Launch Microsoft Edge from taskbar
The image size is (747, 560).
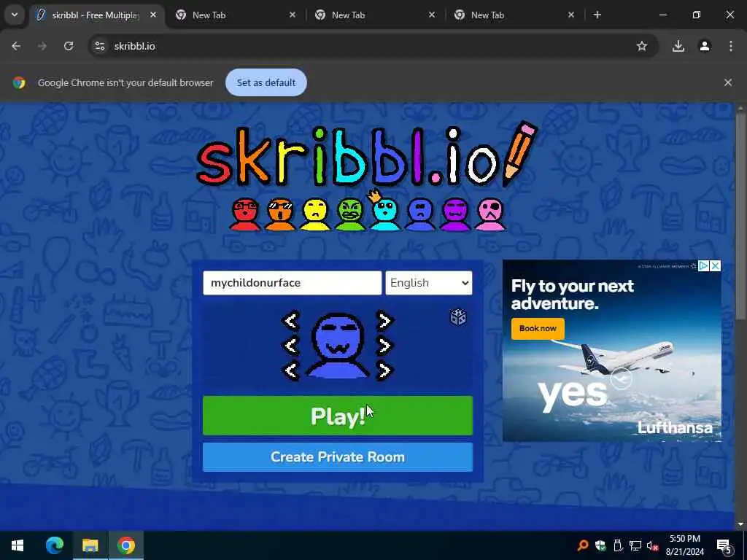[54, 545]
